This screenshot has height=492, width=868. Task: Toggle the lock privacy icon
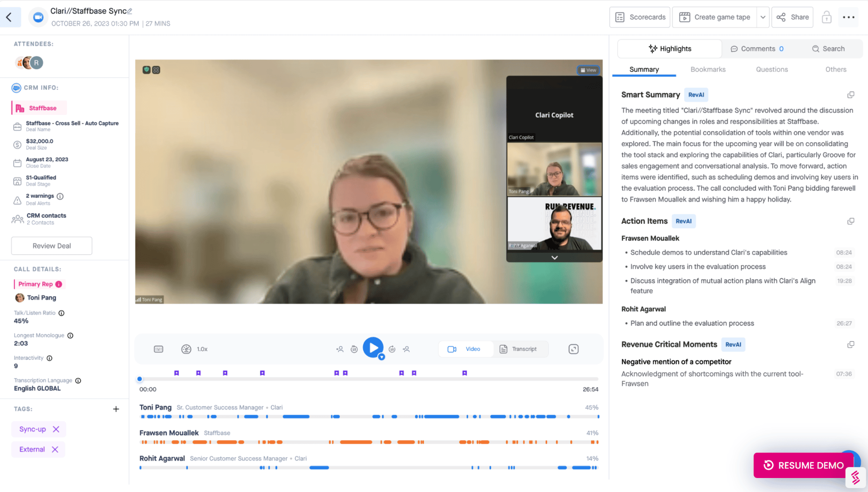pos(826,17)
